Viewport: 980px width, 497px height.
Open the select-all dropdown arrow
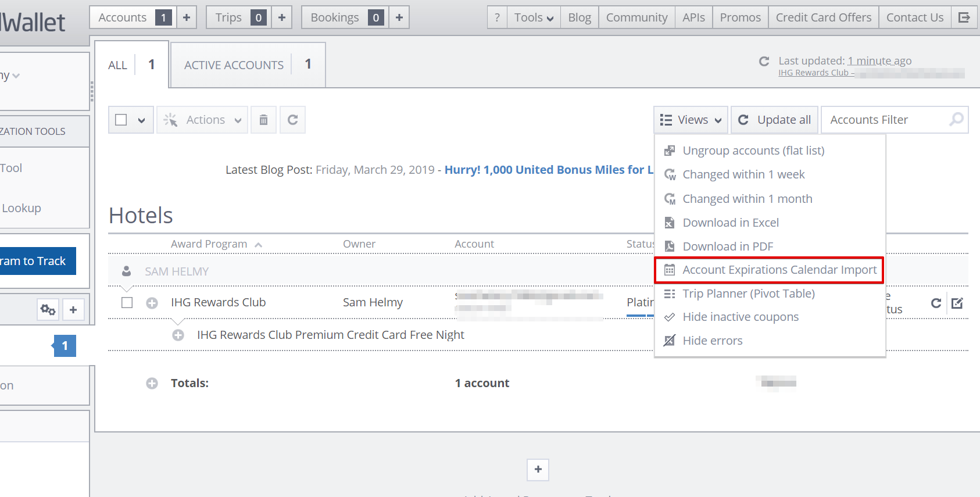[x=141, y=120]
